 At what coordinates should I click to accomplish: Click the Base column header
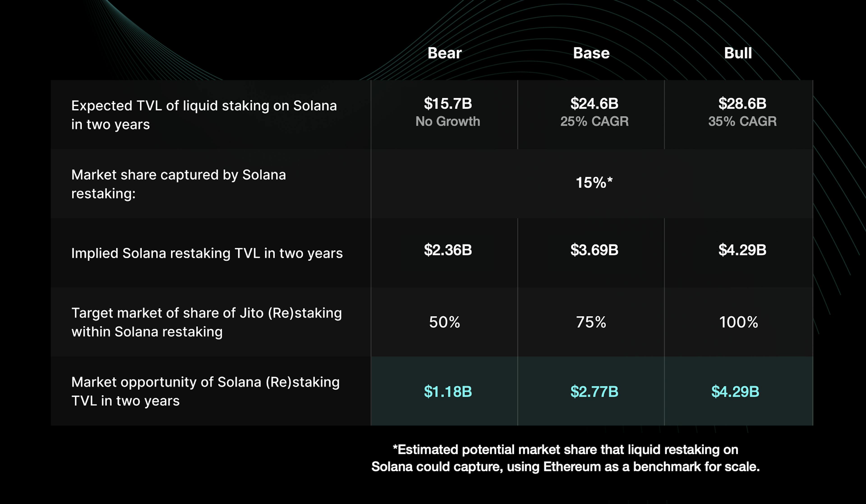tap(591, 53)
